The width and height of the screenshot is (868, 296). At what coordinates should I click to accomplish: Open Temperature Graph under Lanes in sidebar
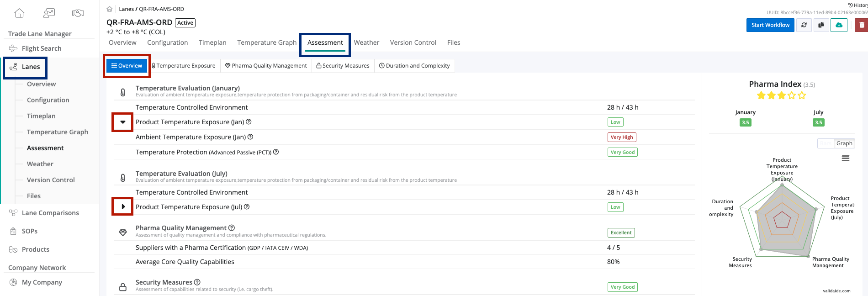(58, 132)
